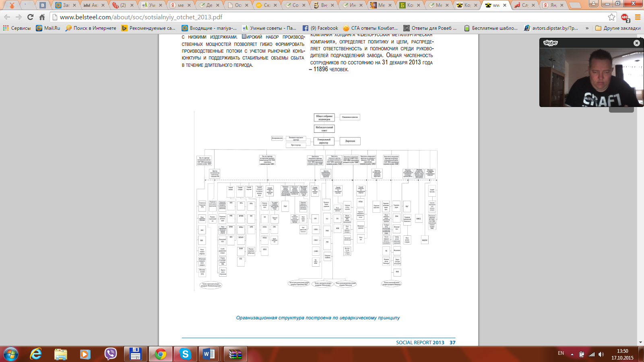Viewport: 644px width, 362px height.
Task: Open the Mail.Ru bookmark
Action: coord(48,28)
